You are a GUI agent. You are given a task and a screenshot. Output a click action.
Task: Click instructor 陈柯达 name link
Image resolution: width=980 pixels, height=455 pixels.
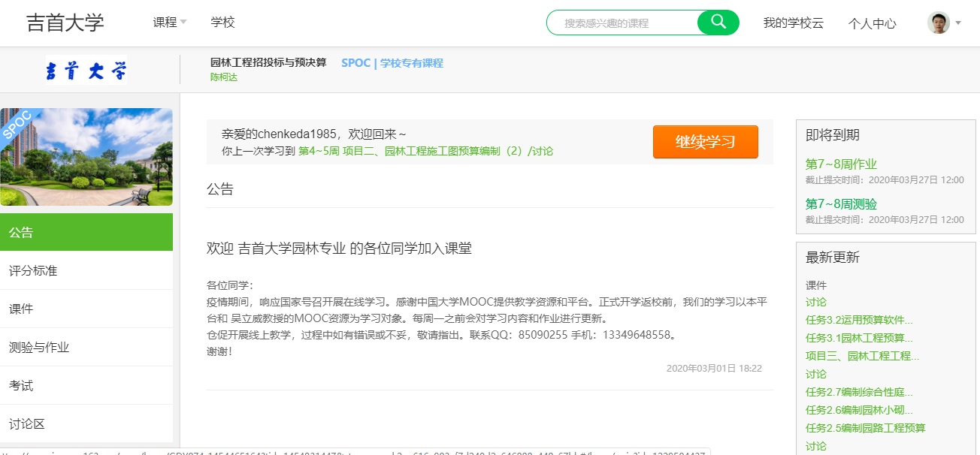click(x=223, y=77)
